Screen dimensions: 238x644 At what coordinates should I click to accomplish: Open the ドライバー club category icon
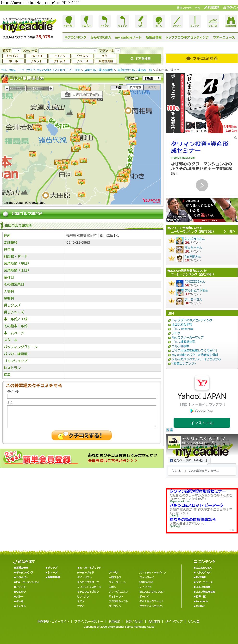click(x=69, y=21)
